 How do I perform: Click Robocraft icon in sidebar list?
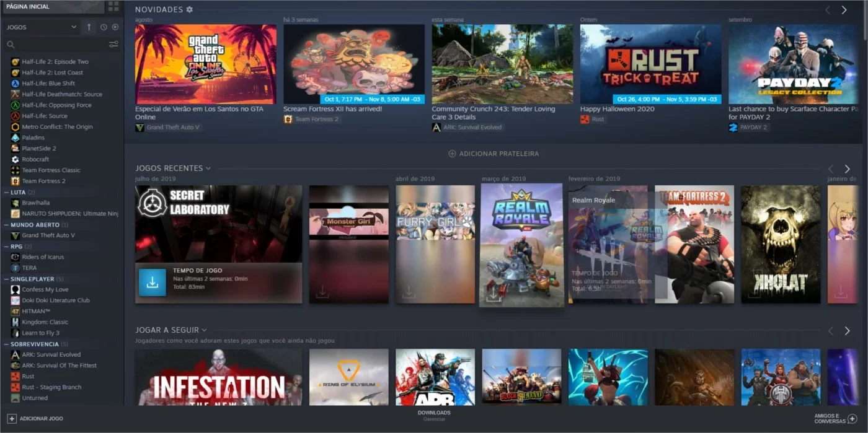(x=15, y=159)
